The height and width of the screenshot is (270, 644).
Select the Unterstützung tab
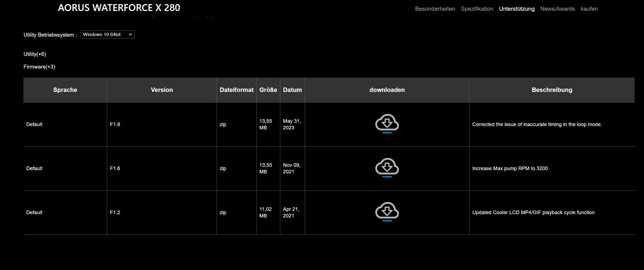coord(517,9)
